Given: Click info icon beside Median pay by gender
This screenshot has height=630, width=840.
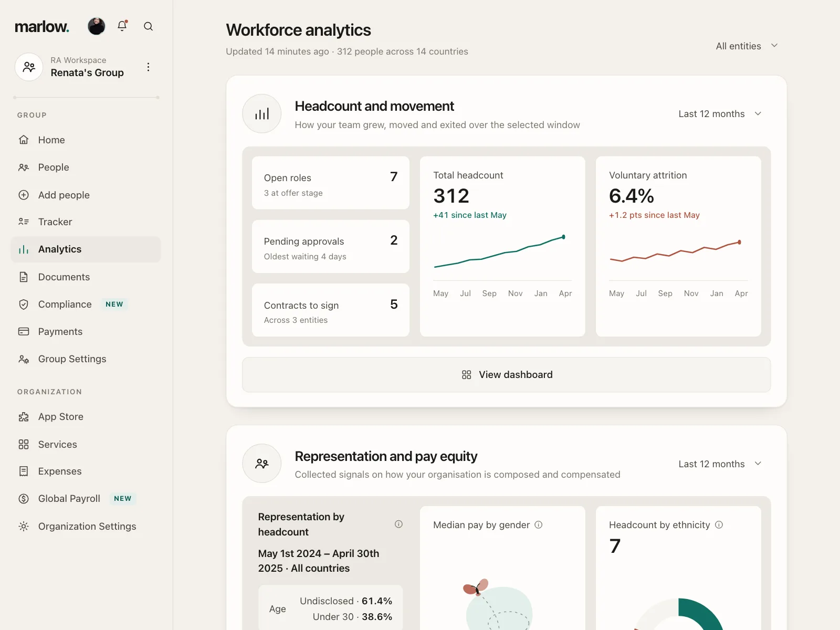Looking at the screenshot, I should 539,524.
